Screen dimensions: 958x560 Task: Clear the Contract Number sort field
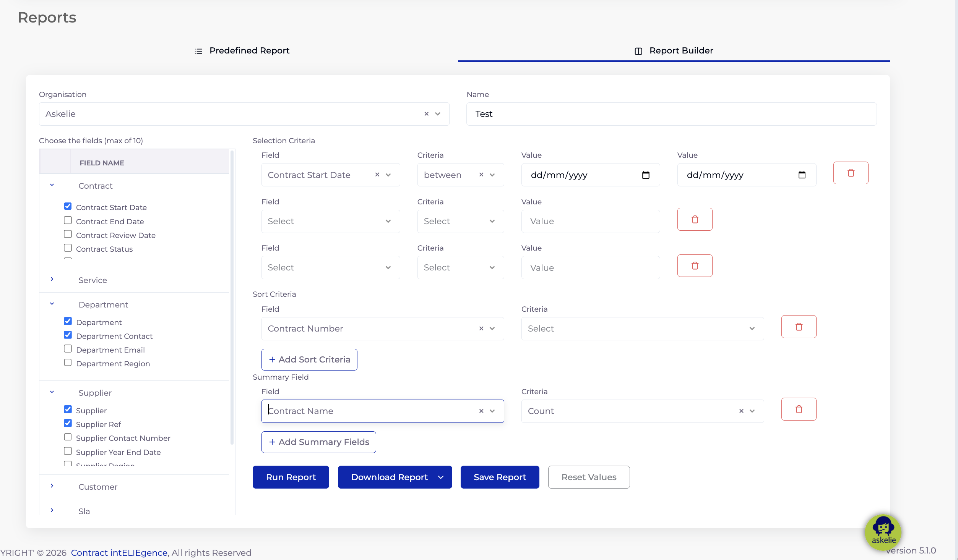click(481, 329)
